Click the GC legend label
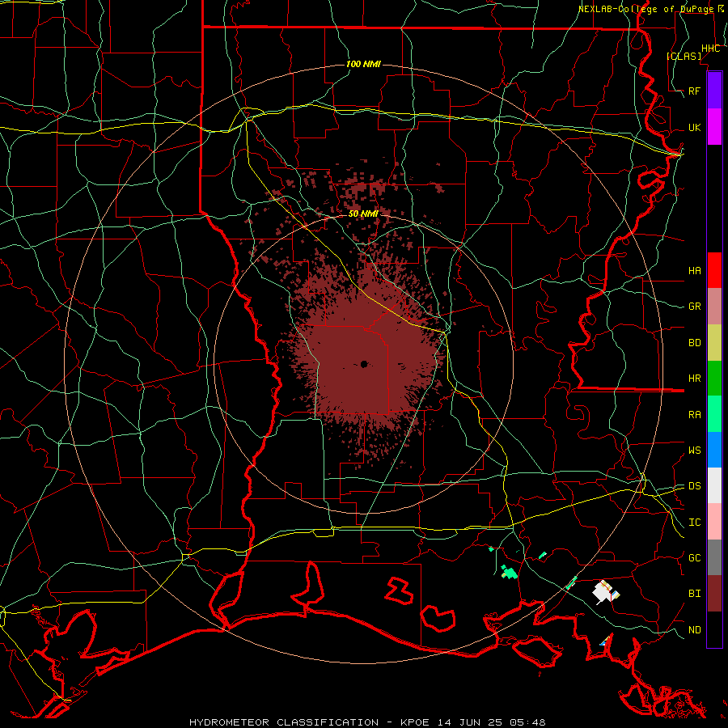The width and height of the screenshot is (728, 728). [694, 557]
